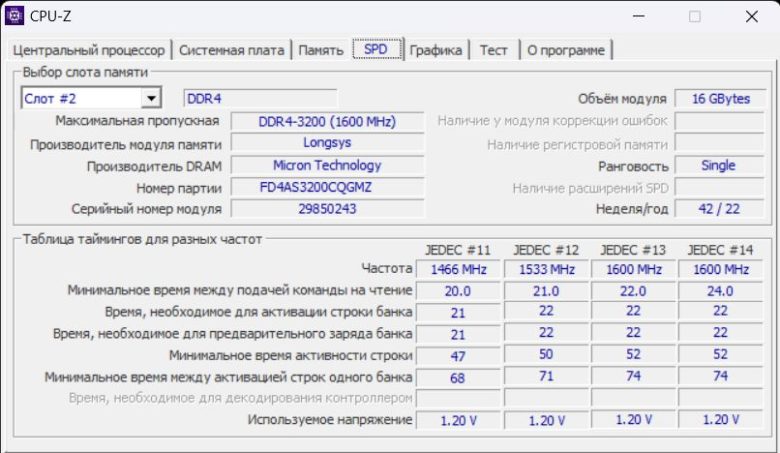Image resolution: width=780 pixels, height=453 pixels.
Task: Switch to the Центральный процессор tab
Action: click(89, 50)
